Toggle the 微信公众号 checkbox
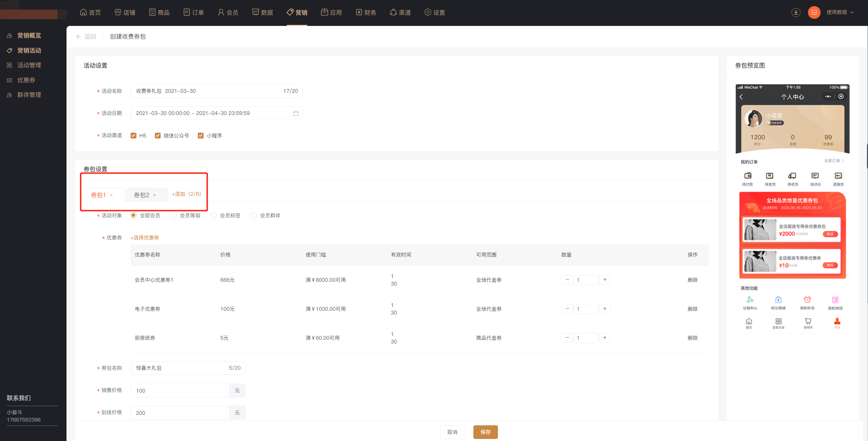 pyautogui.click(x=158, y=136)
